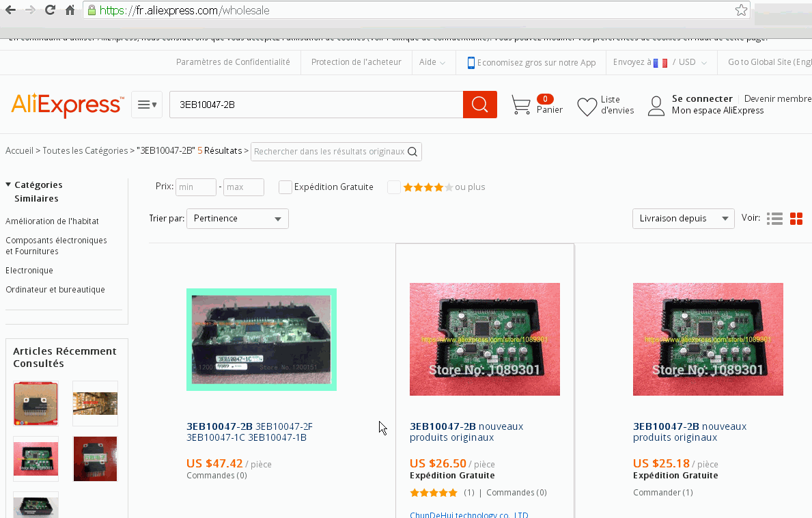Open product title 3EB10047-2B 3EB10047-2F 3EB10047-1C

coord(249,432)
